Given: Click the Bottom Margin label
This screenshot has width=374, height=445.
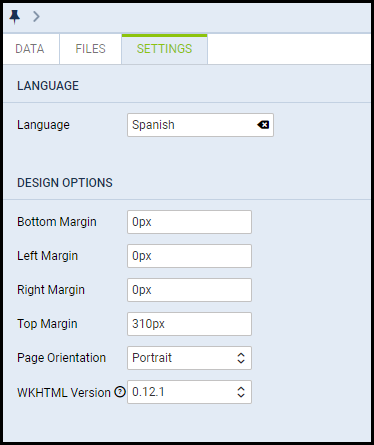Looking at the screenshot, I should point(57,222).
